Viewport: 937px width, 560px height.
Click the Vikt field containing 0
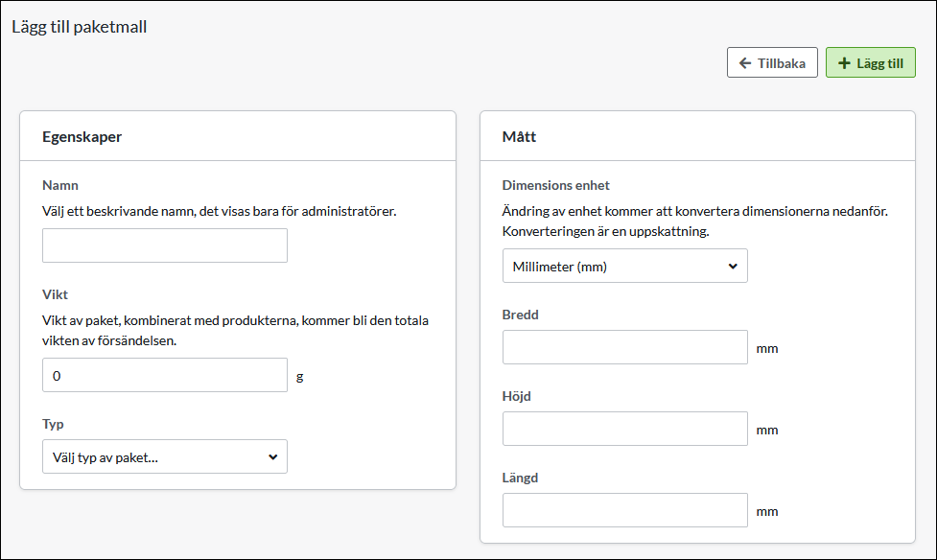165,375
